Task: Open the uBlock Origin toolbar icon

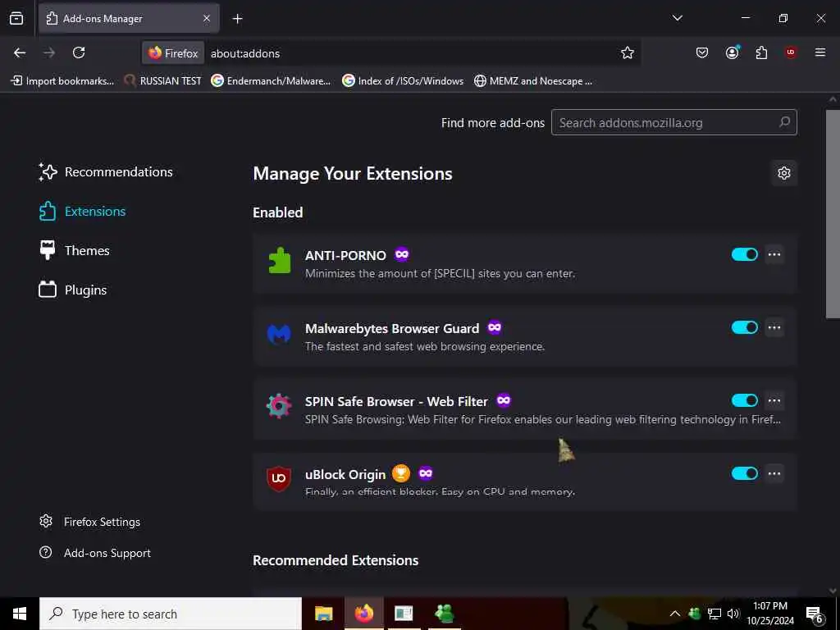Action: tap(791, 52)
